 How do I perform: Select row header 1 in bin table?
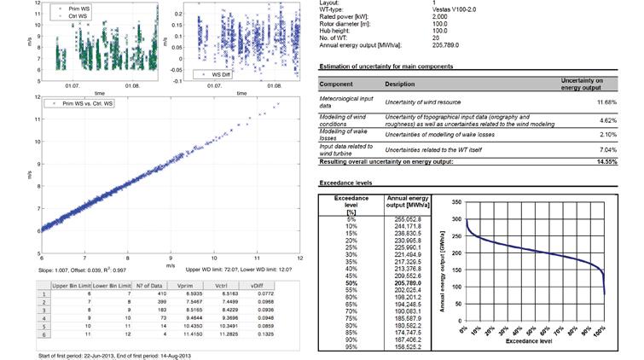(x=44, y=293)
